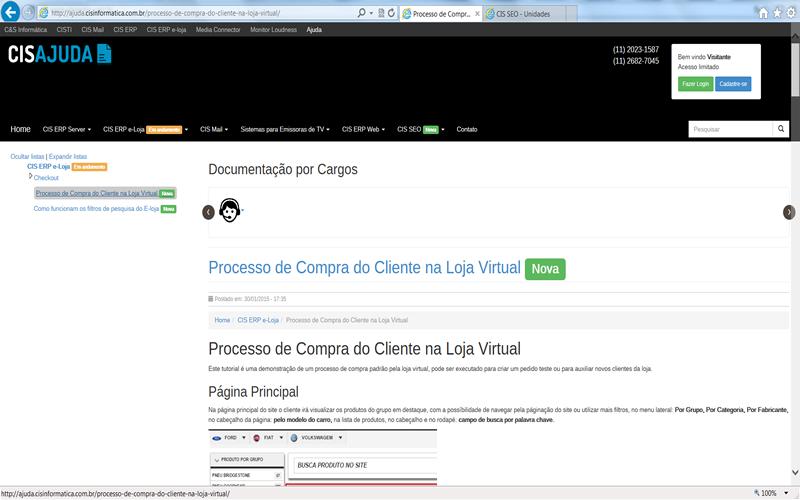
Task: Open the address bar dropdown arrow
Action: pos(371,13)
